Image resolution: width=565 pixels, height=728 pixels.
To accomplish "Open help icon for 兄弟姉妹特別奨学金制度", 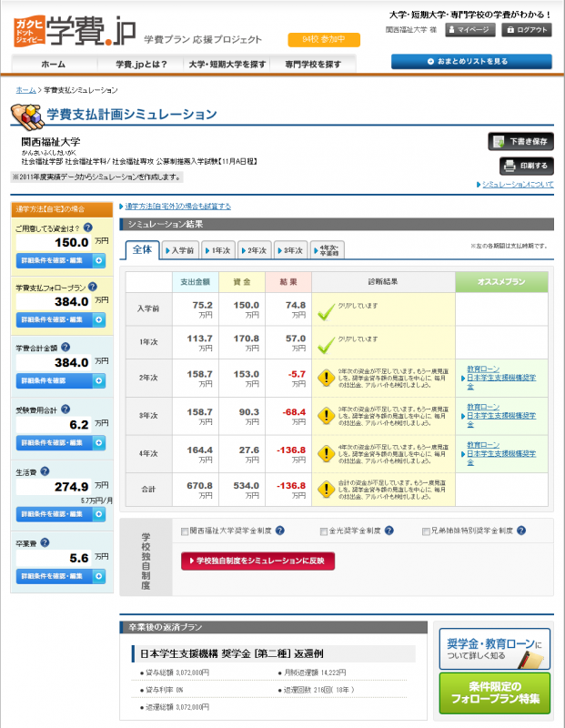I will coord(521,531).
